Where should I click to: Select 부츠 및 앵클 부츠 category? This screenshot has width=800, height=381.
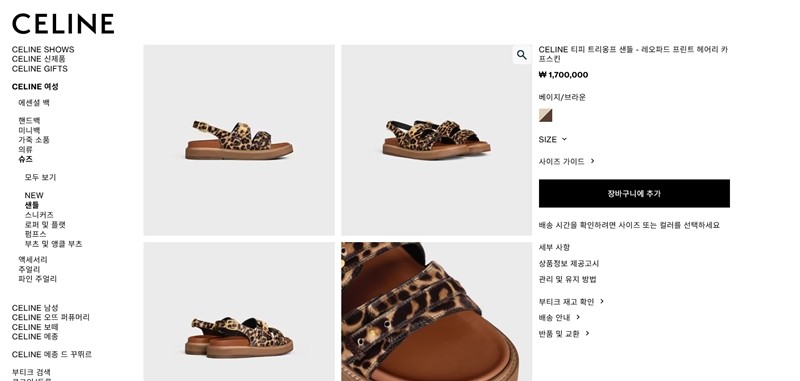tap(53, 244)
